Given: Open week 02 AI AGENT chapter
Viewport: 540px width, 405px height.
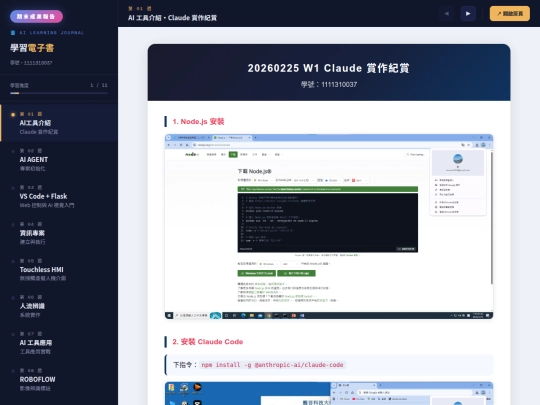Looking at the screenshot, I should 59,159.
